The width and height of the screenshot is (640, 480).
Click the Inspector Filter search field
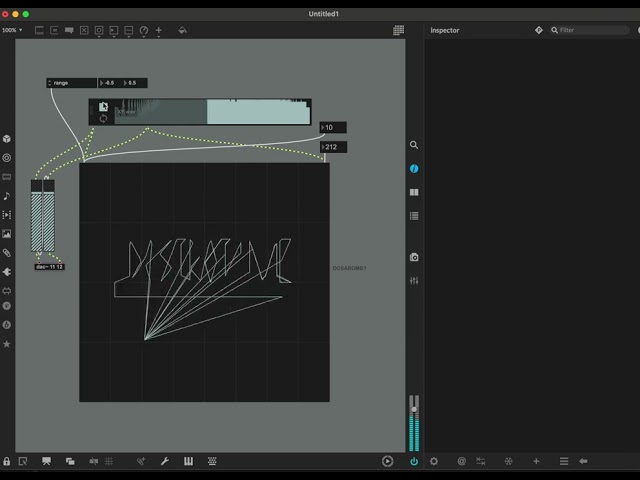[589, 30]
